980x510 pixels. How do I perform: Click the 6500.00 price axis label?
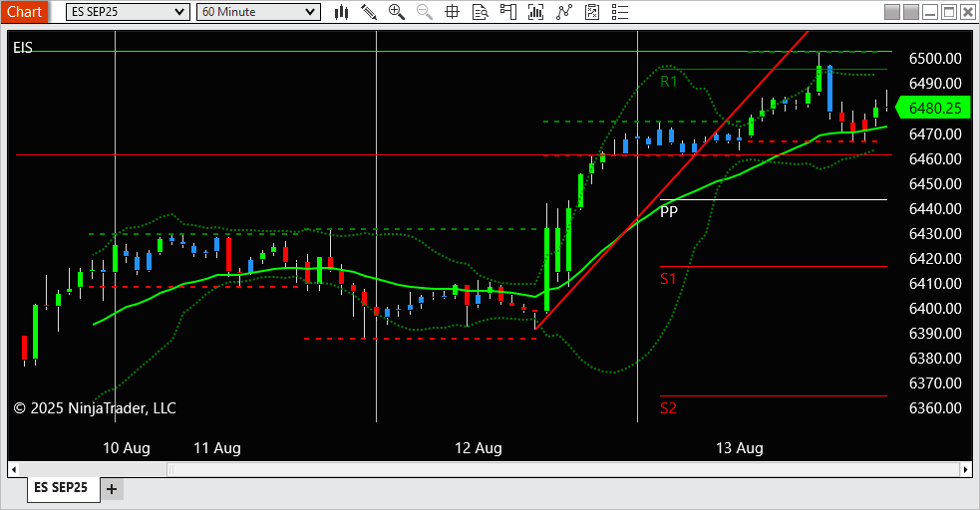click(x=935, y=58)
